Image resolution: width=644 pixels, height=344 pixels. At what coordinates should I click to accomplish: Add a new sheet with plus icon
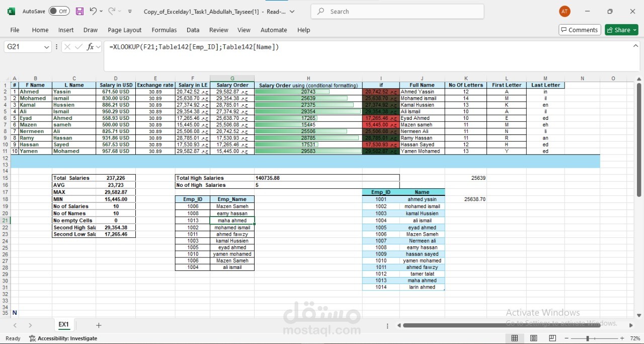click(x=99, y=325)
